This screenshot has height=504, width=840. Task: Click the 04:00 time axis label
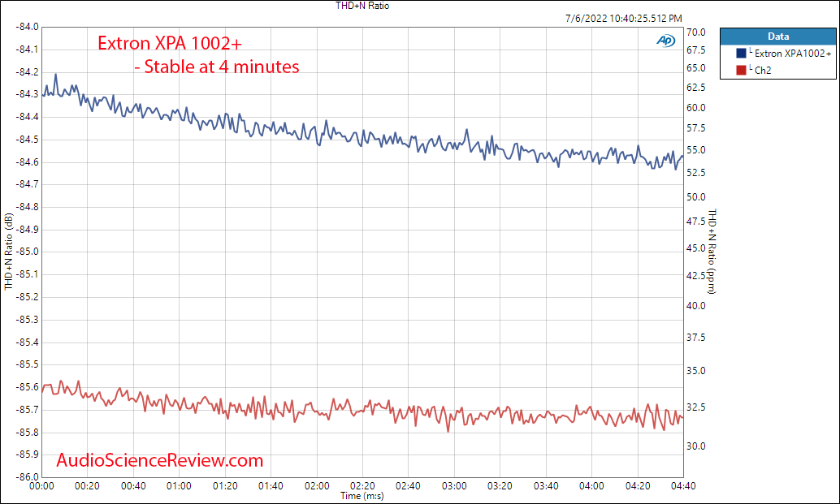point(591,486)
